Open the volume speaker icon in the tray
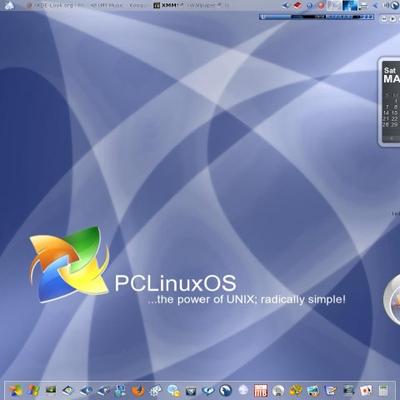Image resolution: width=400 pixels, height=400 pixels. coord(386,5)
